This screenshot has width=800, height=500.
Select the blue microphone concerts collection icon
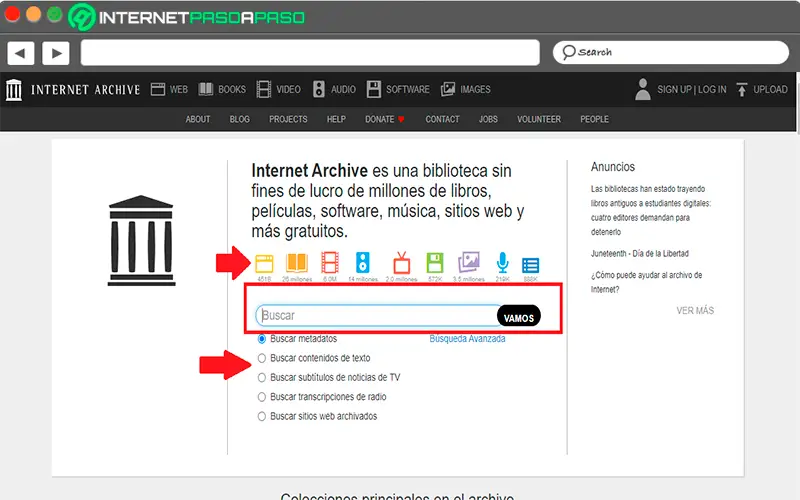click(503, 263)
